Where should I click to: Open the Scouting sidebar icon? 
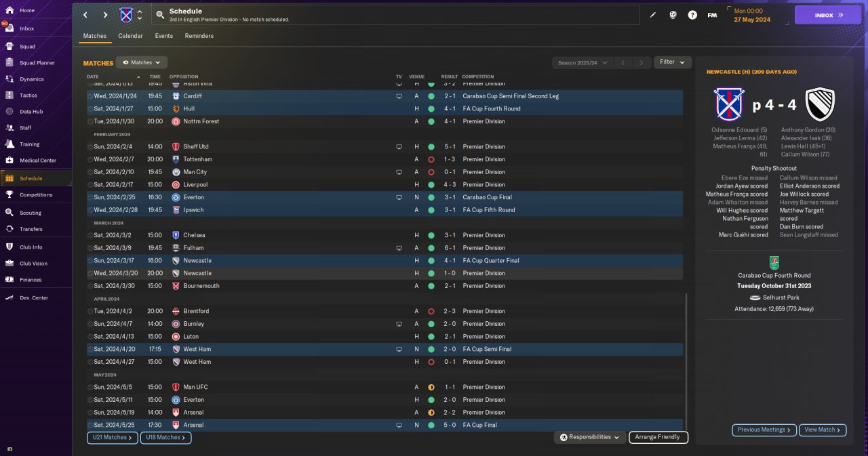click(9, 212)
